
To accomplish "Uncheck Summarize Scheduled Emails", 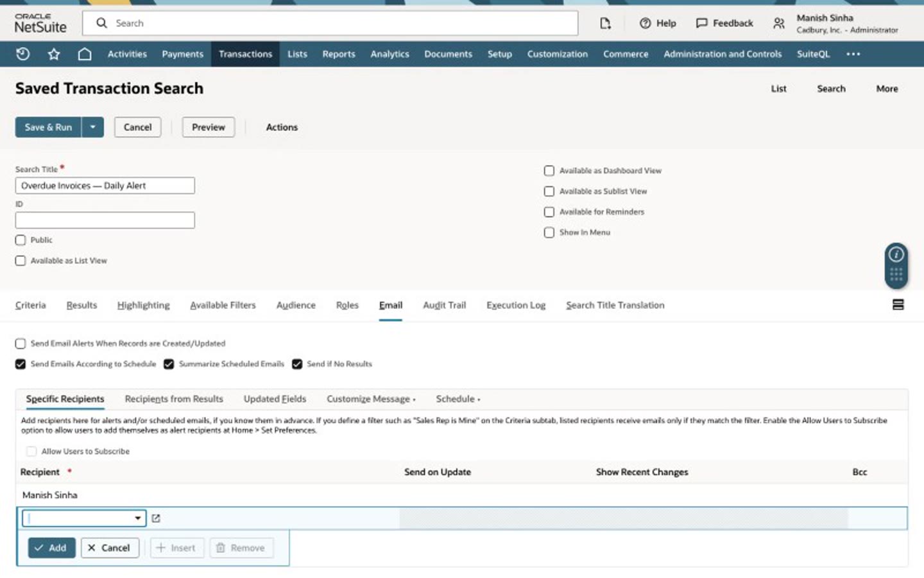I will click(x=169, y=363).
